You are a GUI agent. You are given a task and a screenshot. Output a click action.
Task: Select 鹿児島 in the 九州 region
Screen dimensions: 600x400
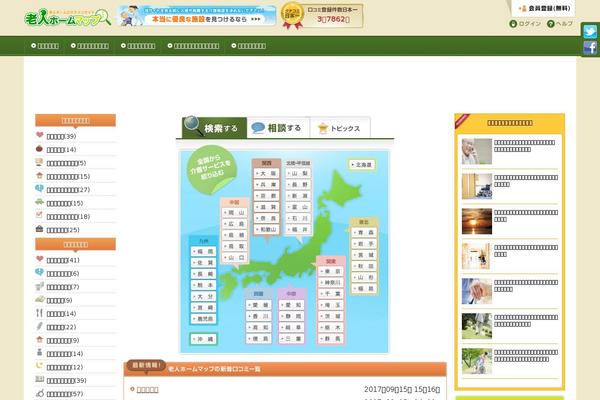coord(204,318)
